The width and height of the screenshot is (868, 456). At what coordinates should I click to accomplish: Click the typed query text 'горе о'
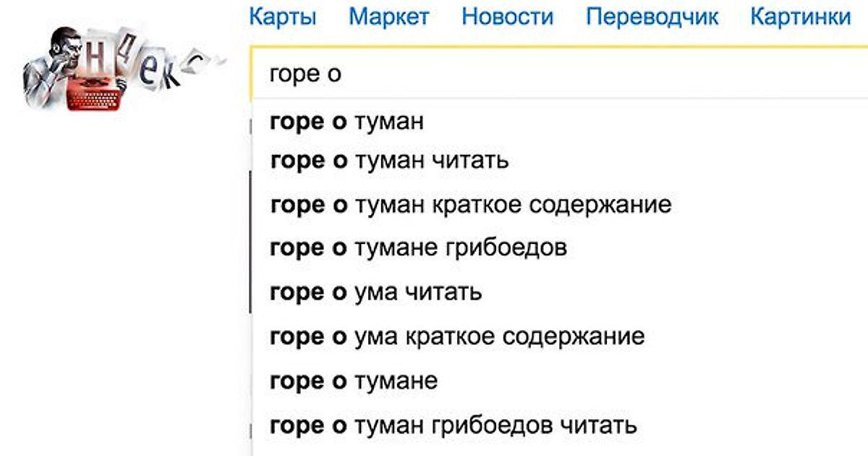click(x=305, y=75)
